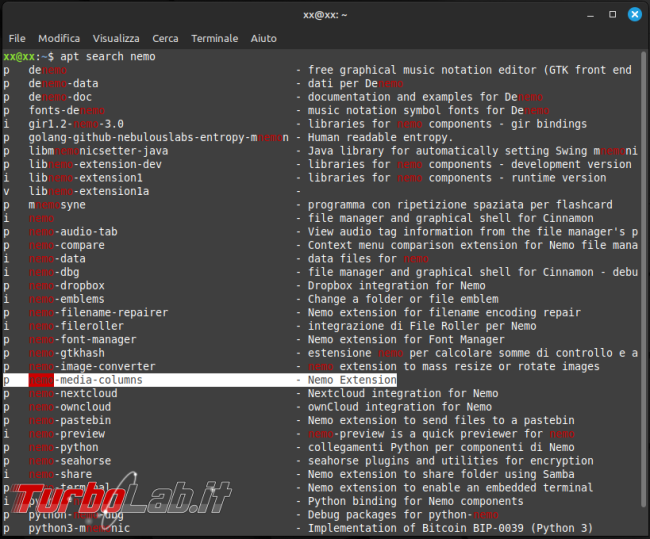
Task: Open the Visualizza menu
Action: pos(116,39)
